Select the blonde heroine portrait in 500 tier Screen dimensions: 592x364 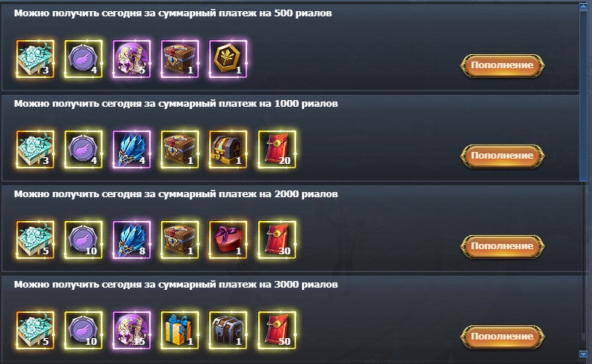[x=131, y=59]
